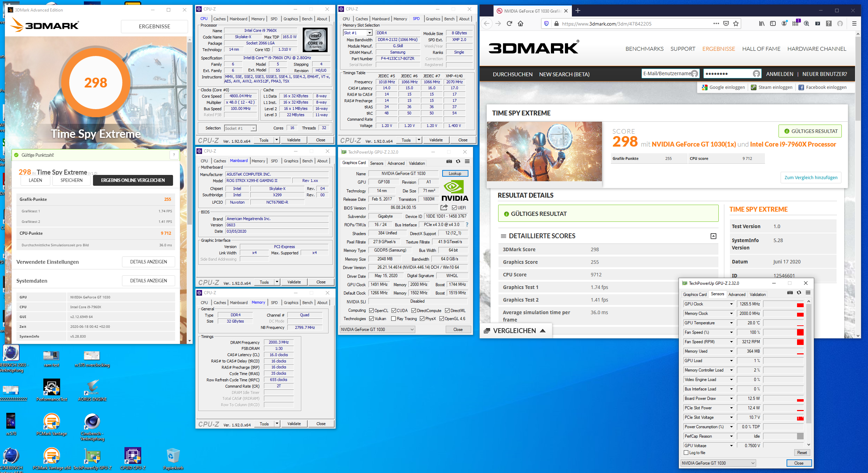Screen dimensions: 868x473
Task: Click the Firefox reload page icon
Action: [x=509, y=23]
